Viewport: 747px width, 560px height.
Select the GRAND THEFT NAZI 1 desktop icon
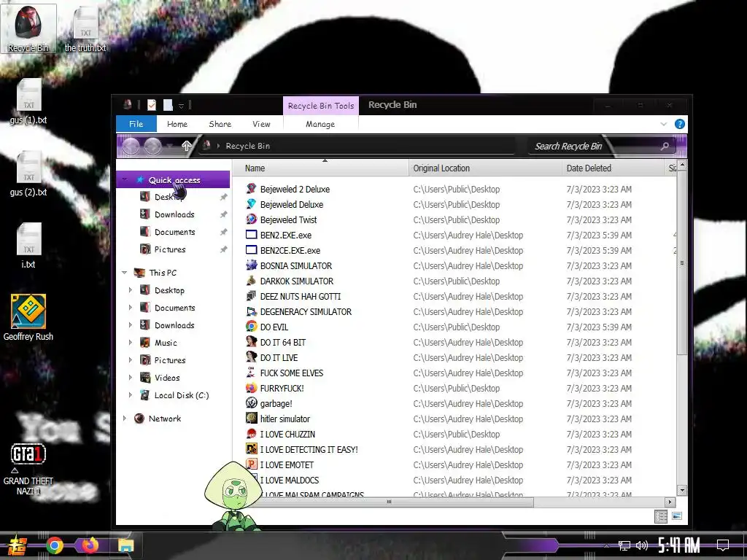pyautogui.click(x=28, y=470)
